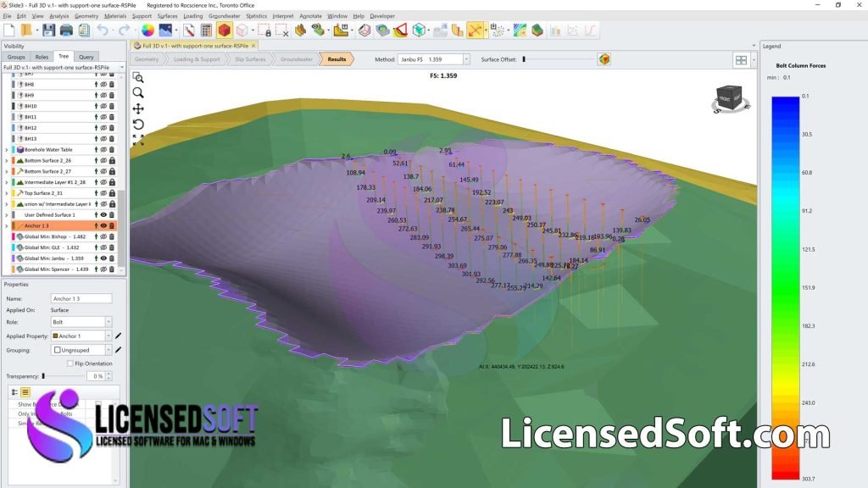Go to the Slip Surfaces workflow step

click(x=250, y=59)
